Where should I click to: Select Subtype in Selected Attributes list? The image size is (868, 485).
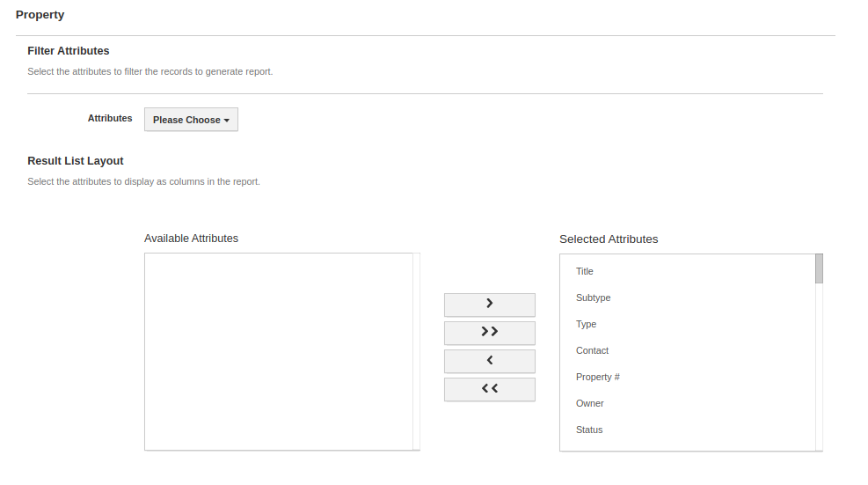pyautogui.click(x=593, y=298)
